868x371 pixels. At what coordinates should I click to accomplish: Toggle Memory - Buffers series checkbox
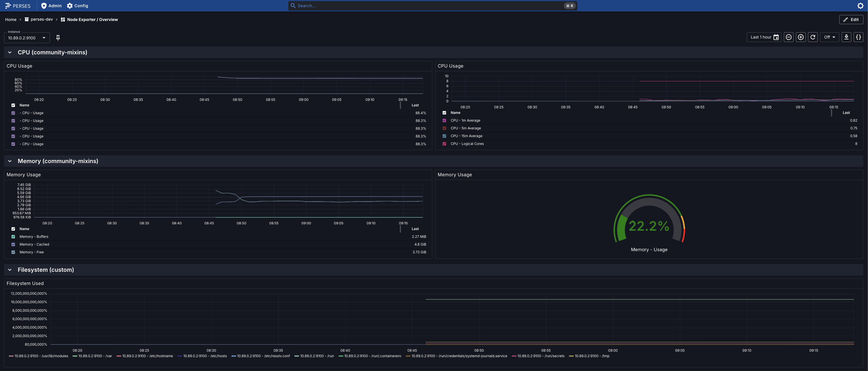13,237
